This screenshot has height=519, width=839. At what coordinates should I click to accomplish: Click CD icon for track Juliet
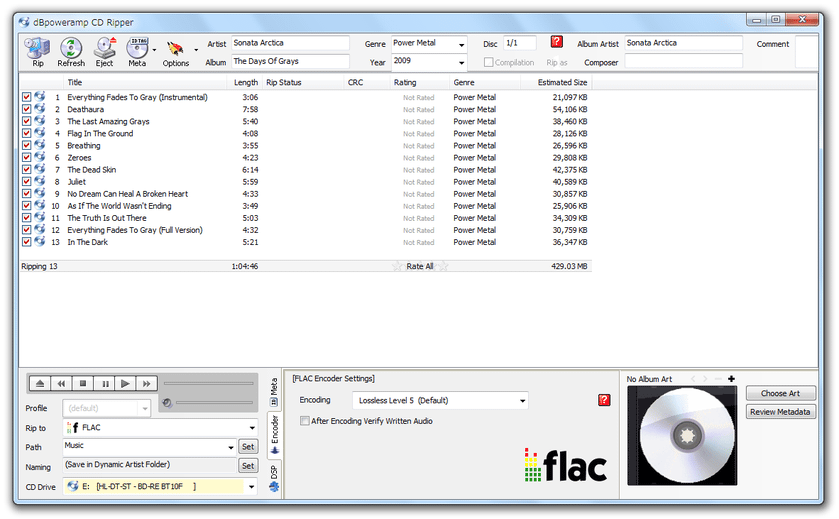pyautogui.click(x=40, y=181)
